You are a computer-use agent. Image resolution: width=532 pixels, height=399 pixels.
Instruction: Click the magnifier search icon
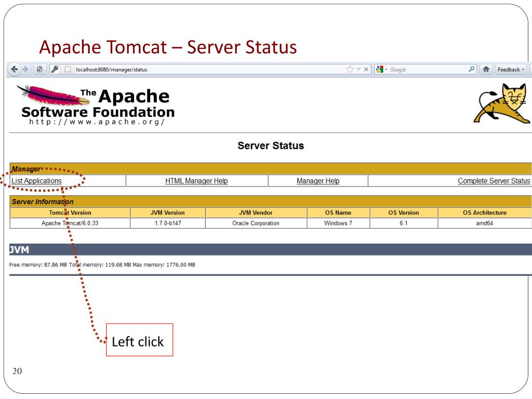click(x=471, y=69)
